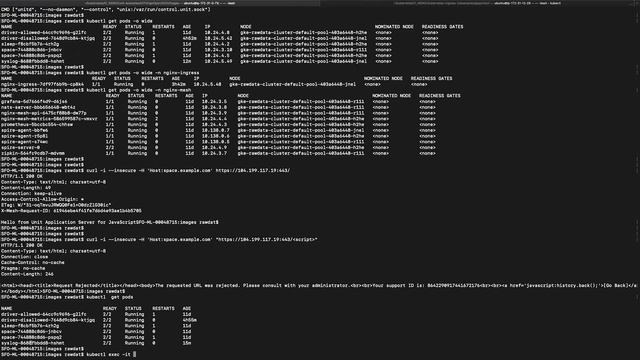Select 'Pragma: no-cache' header line
The image size is (640, 360).
click(23, 268)
